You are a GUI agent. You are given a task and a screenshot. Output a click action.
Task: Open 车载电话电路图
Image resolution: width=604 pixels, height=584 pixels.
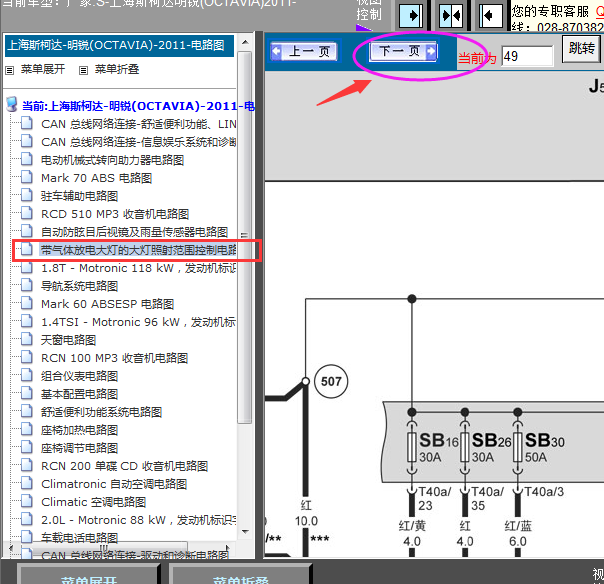click(x=79, y=537)
